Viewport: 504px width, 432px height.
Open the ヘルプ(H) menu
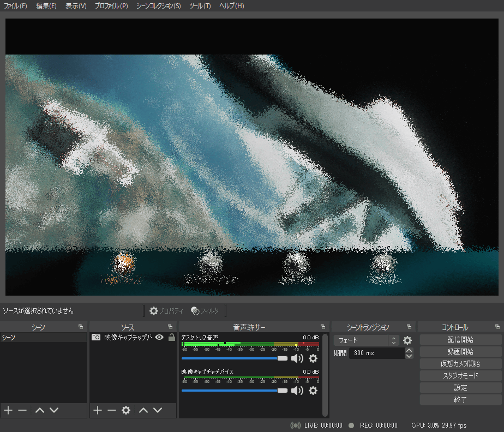[231, 6]
